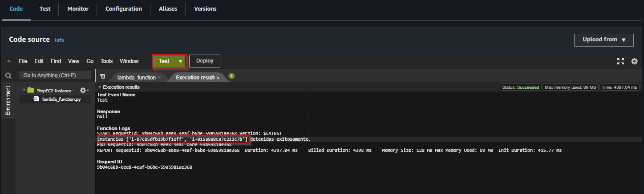The image size is (644, 194).
Task: Open the tab list icon beside lambda_function tab
Action: tap(102, 77)
